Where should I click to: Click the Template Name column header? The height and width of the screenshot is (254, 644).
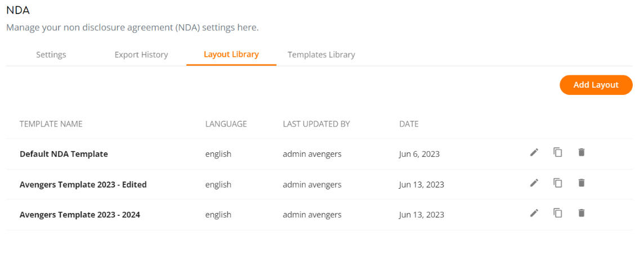click(51, 124)
